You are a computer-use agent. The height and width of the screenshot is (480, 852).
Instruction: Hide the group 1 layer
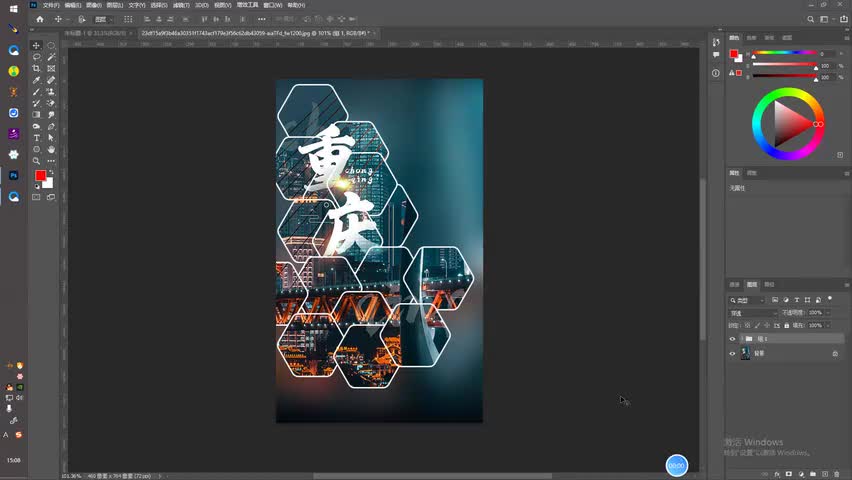732,339
